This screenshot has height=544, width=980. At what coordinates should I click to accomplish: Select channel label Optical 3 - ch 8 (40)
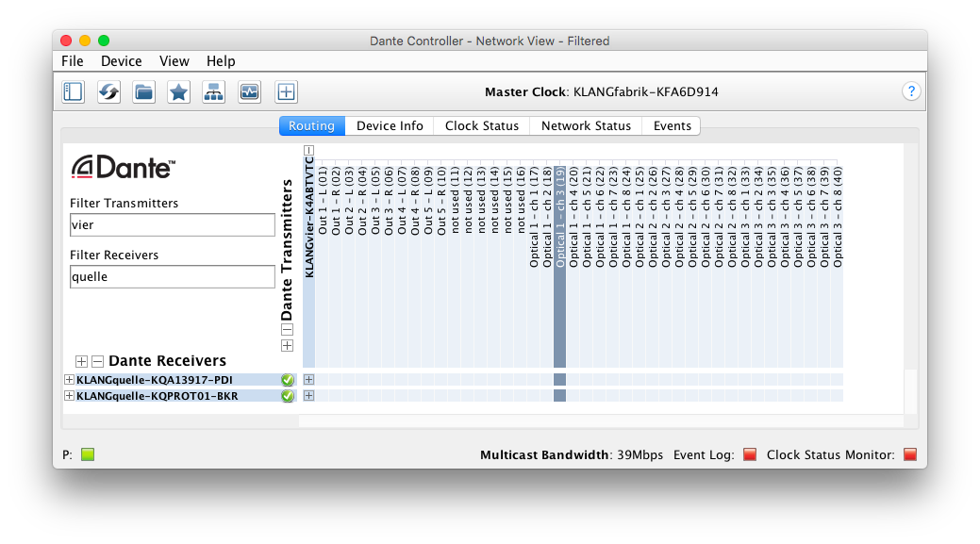838,218
